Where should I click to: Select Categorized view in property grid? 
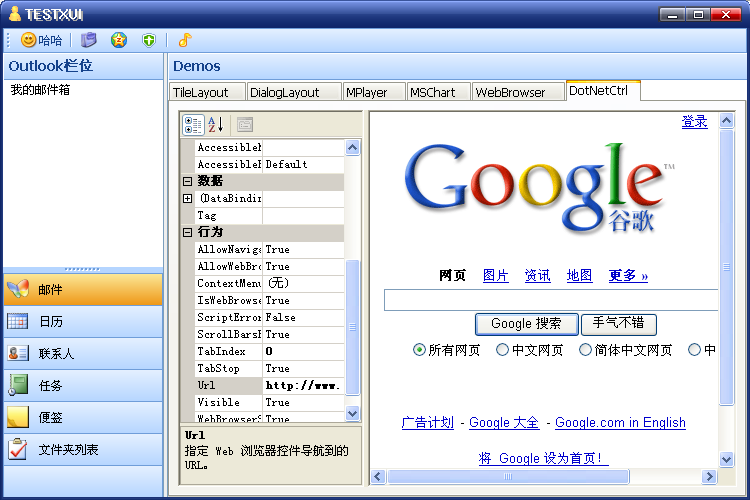[193, 125]
